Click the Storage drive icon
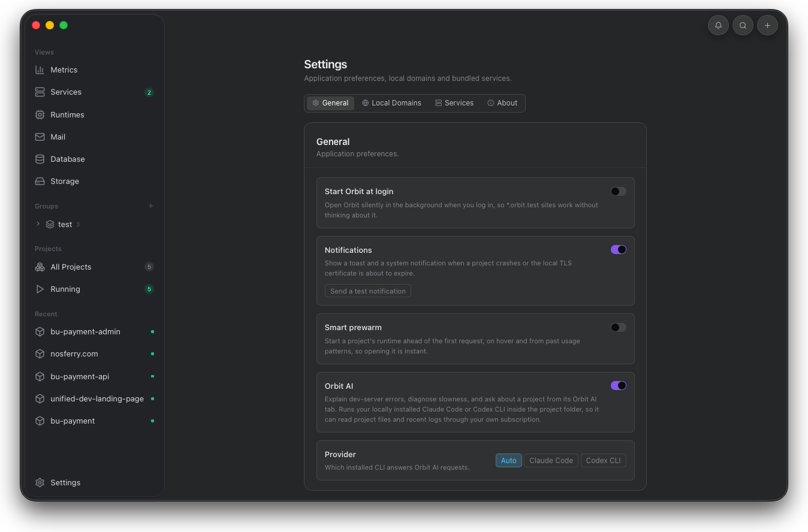The height and width of the screenshot is (532, 808). coord(40,181)
